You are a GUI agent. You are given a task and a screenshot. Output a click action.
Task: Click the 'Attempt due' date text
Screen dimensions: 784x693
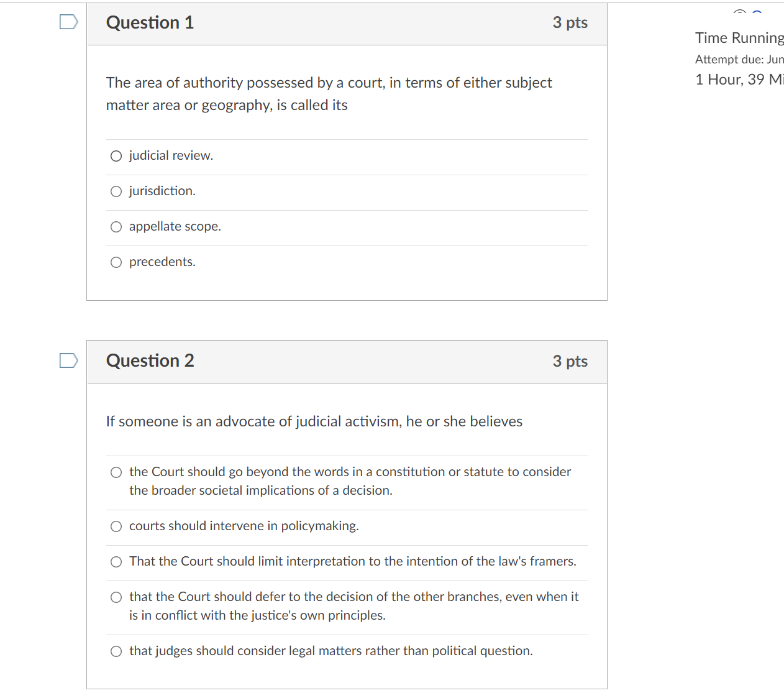point(739,59)
